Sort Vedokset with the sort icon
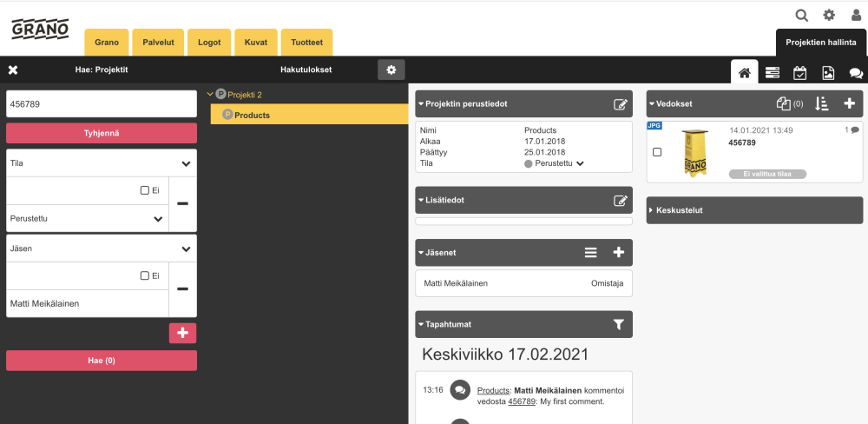Image resolution: width=868 pixels, height=424 pixels. tap(821, 103)
